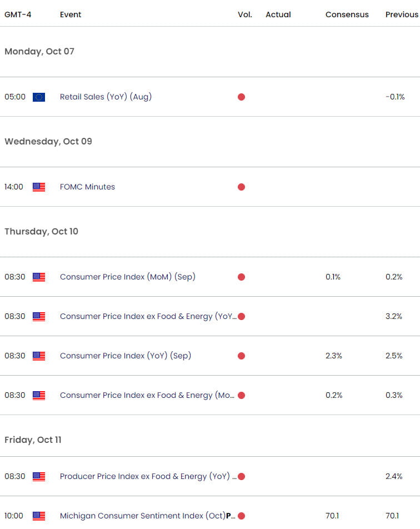Expand the Friday, Oct 11 section
Viewport: 420px width, 529px height.
click(x=32, y=440)
